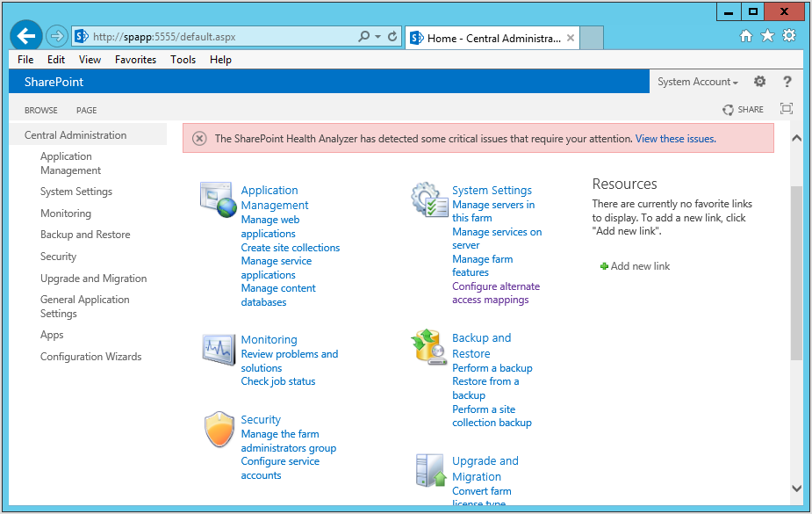
Task: Click the scrollbar down arrow
Action: pos(796,489)
